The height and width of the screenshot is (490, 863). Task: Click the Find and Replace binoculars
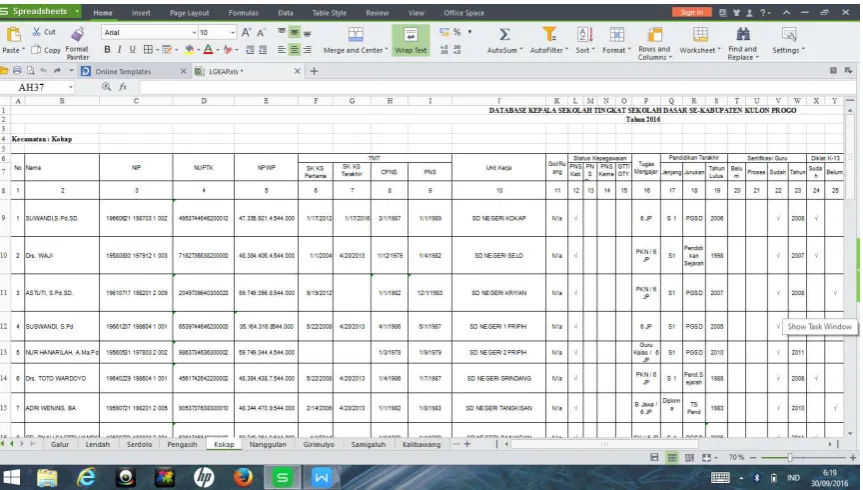[743, 35]
